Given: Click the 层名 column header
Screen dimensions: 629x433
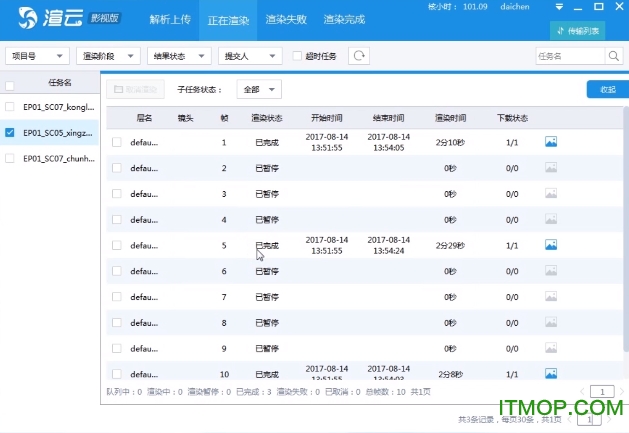Looking at the screenshot, I should coord(144,118).
